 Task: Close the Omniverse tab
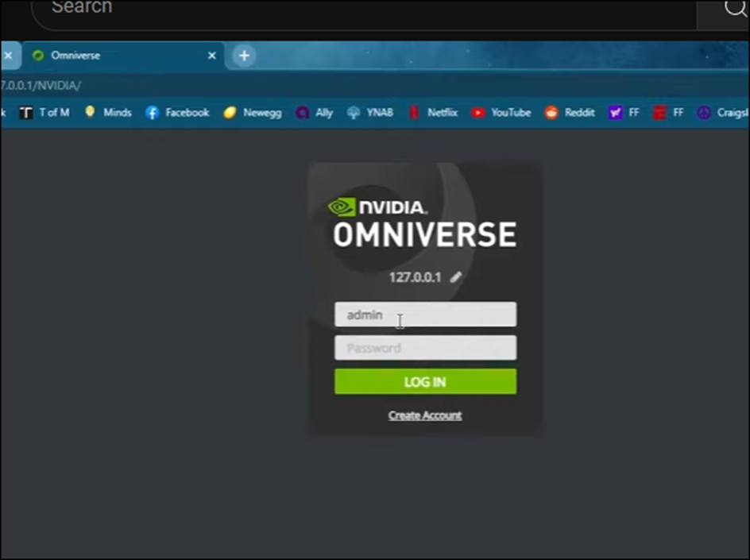[x=212, y=56]
